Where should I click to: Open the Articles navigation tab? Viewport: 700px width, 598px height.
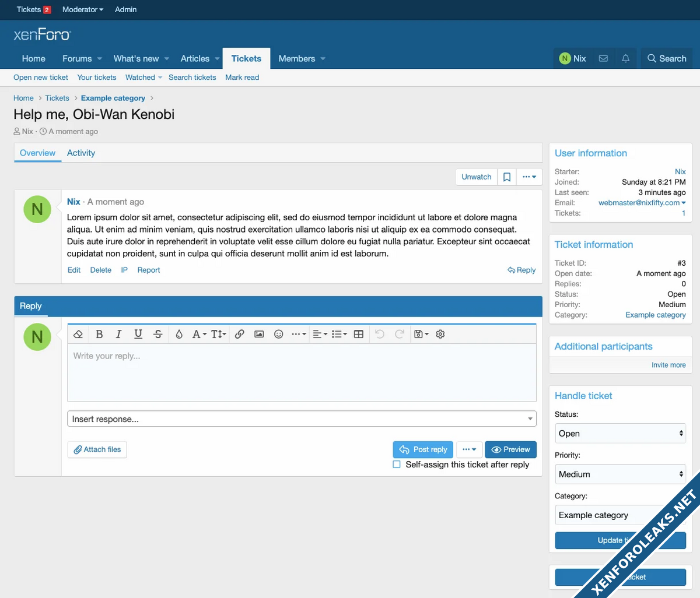195,58
